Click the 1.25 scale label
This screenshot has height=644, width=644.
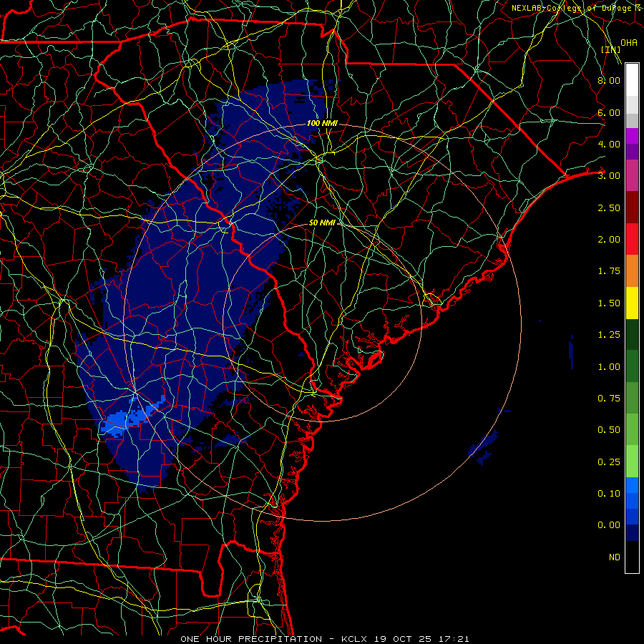point(609,335)
